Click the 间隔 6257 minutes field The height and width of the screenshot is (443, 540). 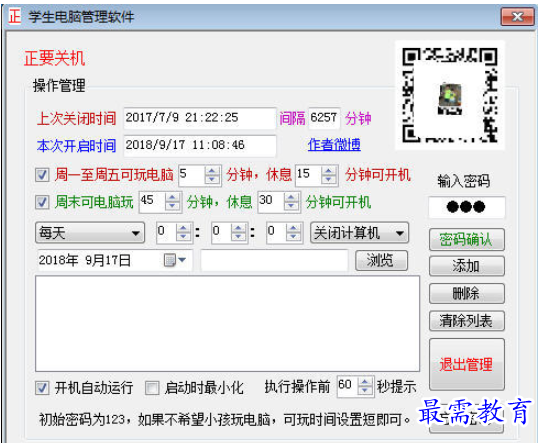(324, 118)
